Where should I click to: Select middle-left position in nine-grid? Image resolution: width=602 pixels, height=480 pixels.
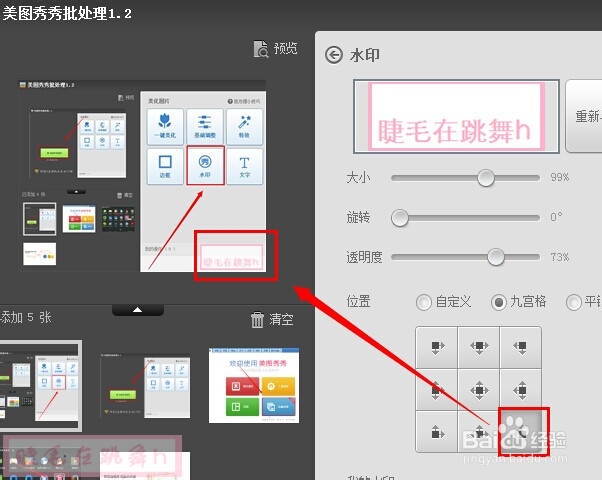click(437, 390)
